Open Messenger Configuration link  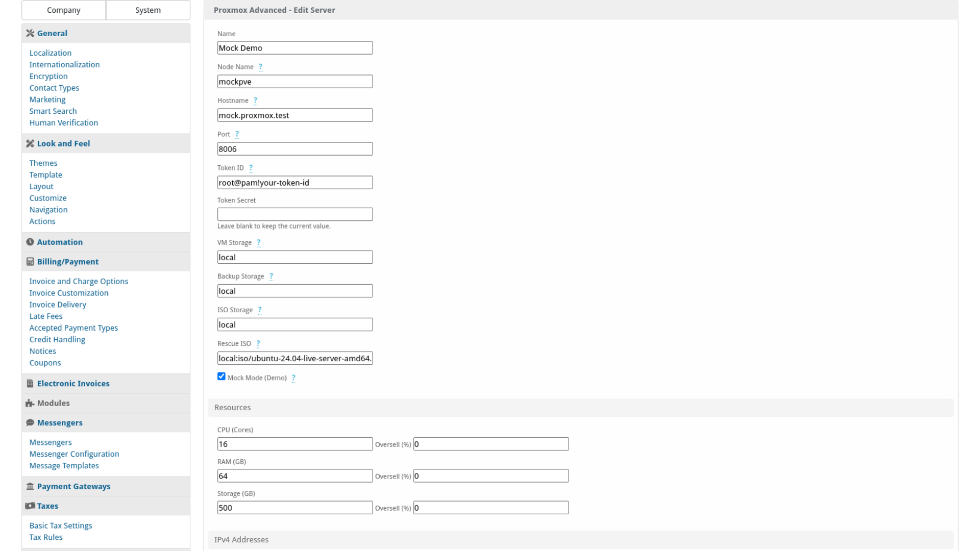coord(74,454)
